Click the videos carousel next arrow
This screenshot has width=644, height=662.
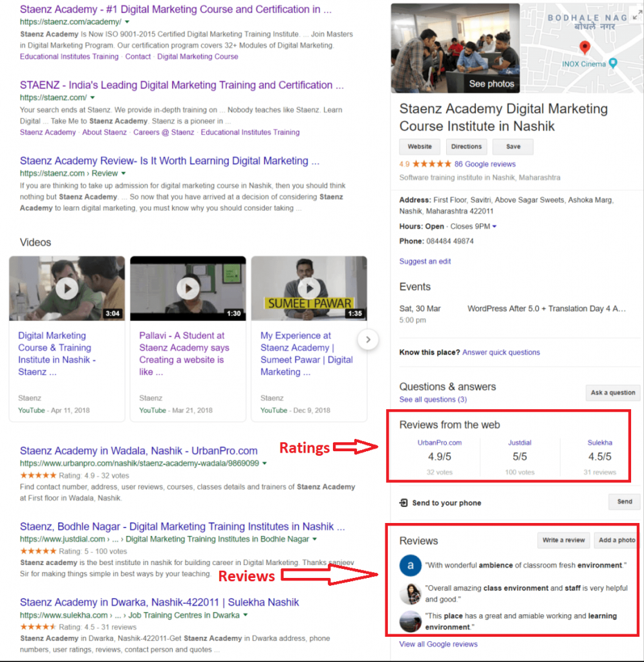(368, 340)
